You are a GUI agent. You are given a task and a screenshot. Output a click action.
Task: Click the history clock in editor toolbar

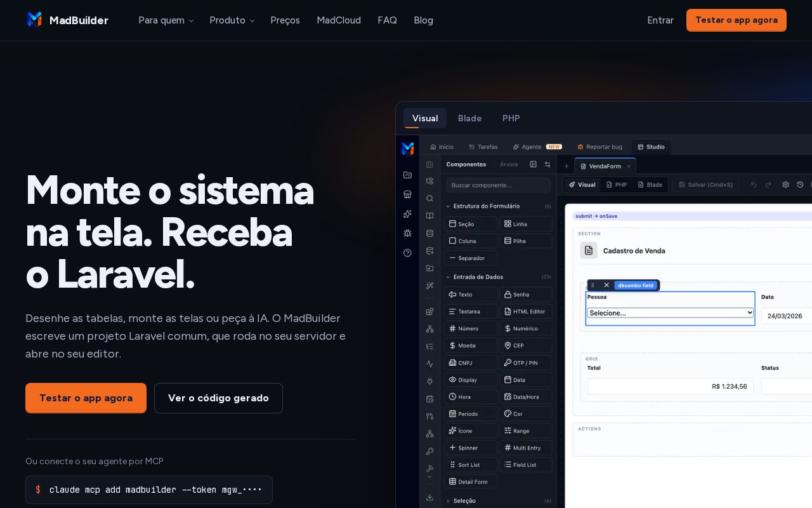tap(800, 185)
